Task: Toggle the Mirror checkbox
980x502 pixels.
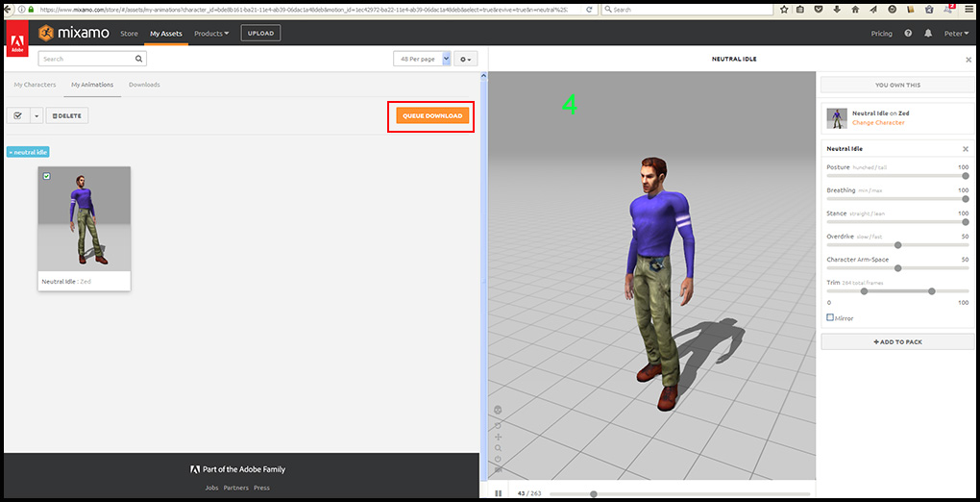Action: click(830, 317)
